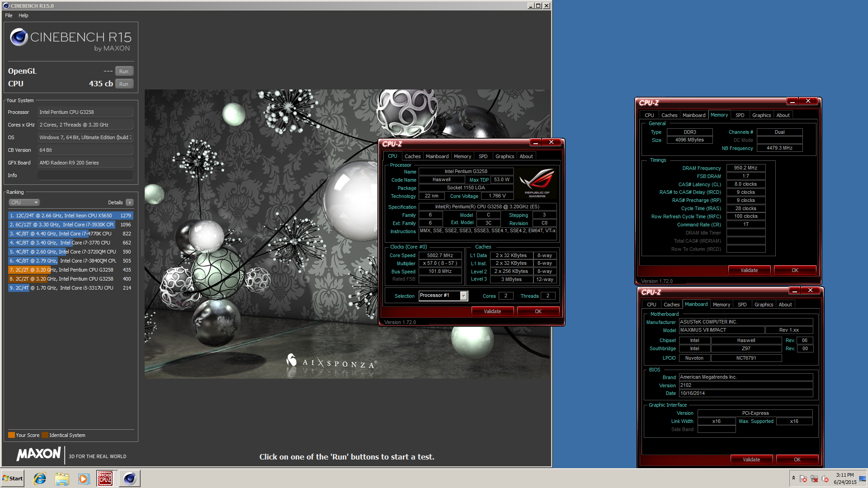This screenshot has width=868, height=488.
Task: Select ranking entry Intel Xeon CPU X5650
Action: click(71, 216)
